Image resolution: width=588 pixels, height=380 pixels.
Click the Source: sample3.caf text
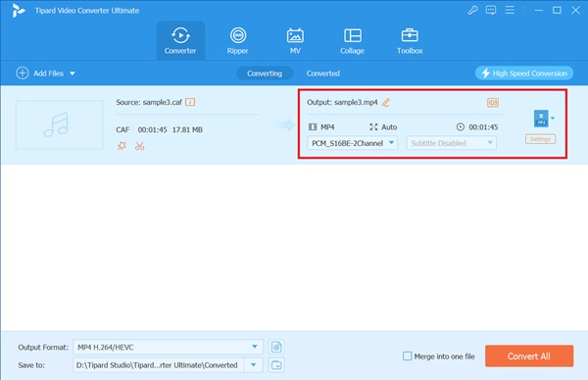(149, 102)
